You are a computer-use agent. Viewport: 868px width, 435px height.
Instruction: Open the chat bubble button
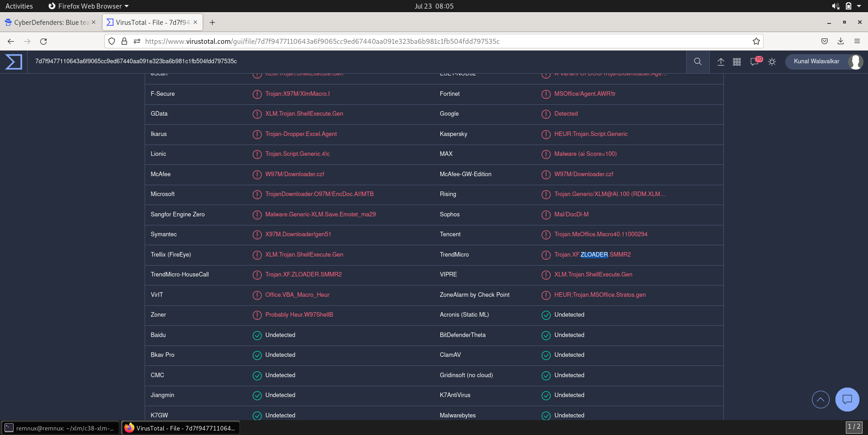847,399
